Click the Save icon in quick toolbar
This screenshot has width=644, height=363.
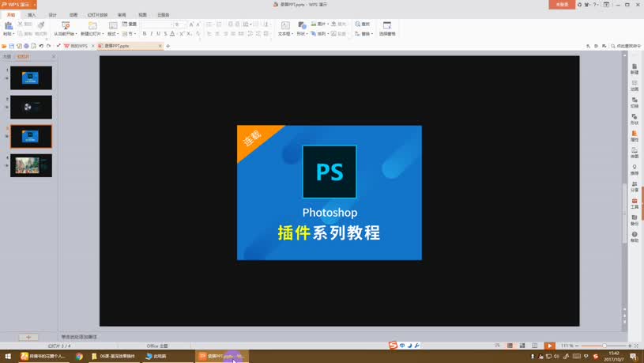(x=12, y=46)
